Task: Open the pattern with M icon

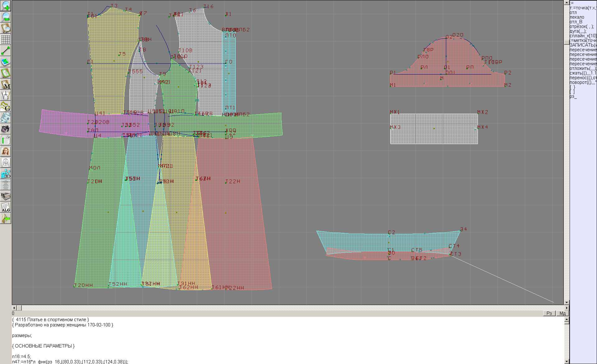Action: tap(6, 84)
